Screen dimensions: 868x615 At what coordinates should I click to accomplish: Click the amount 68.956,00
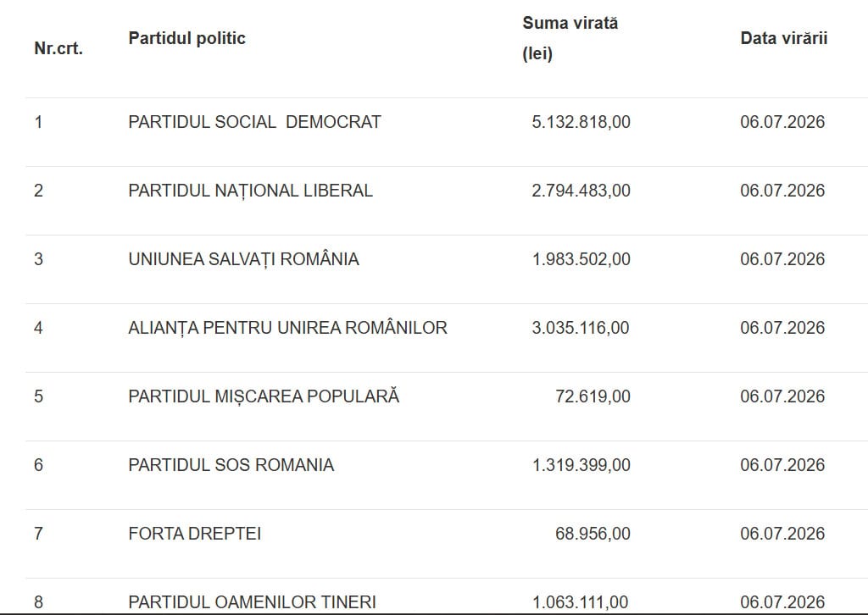click(593, 533)
